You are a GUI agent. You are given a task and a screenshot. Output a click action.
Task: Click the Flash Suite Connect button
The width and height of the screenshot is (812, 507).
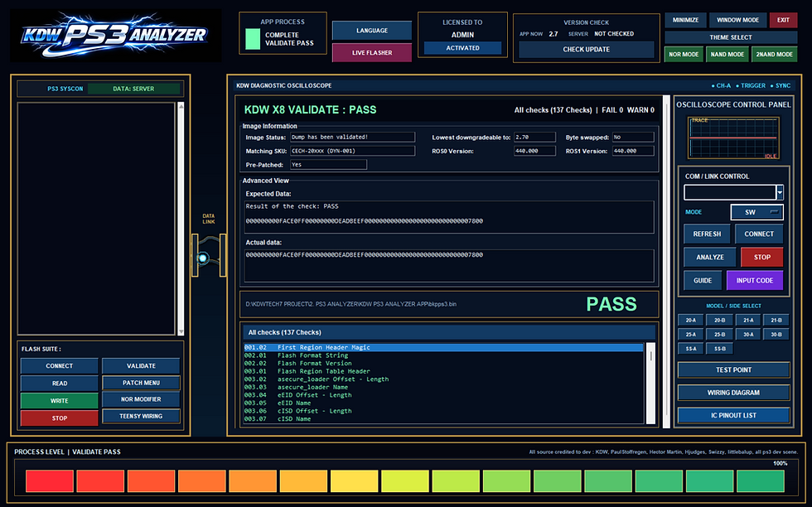[59, 366]
